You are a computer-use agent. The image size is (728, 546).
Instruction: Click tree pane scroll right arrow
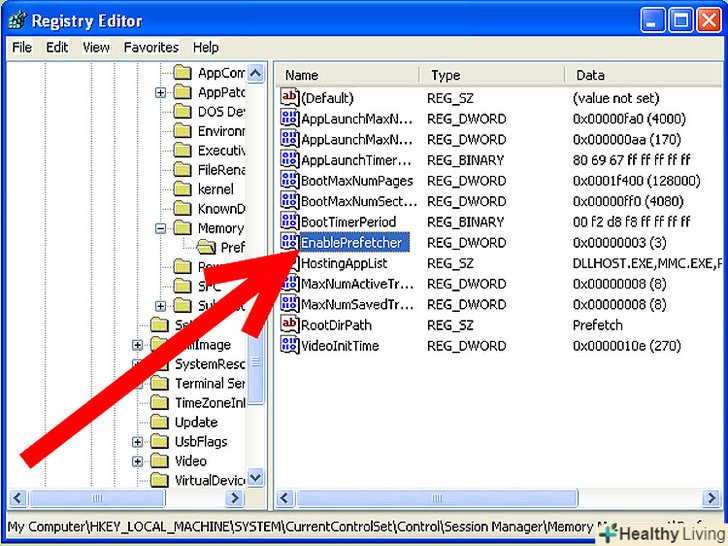(235, 498)
